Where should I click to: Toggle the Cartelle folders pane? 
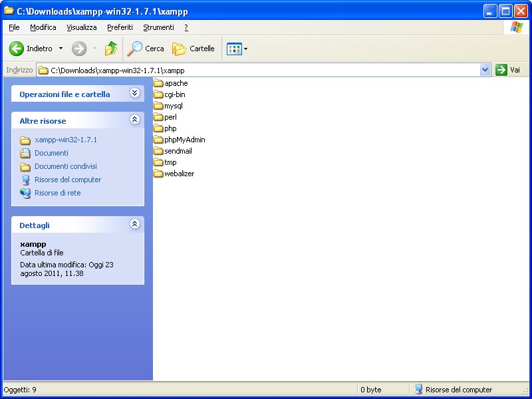click(x=194, y=49)
